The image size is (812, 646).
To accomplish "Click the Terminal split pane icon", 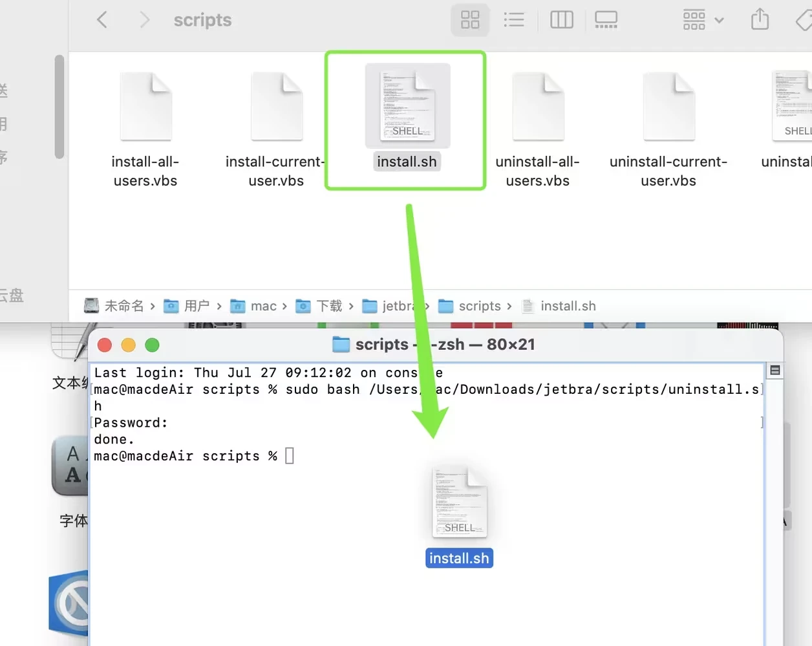I will tap(775, 371).
